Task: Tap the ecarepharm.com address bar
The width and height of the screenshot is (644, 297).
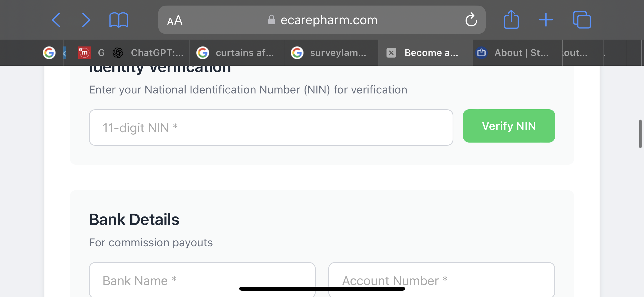Action: pos(322,20)
